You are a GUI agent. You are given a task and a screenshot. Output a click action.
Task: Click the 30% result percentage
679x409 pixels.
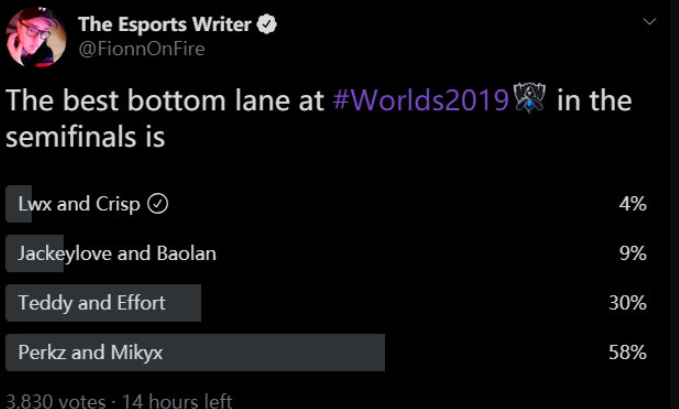tap(627, 302)
